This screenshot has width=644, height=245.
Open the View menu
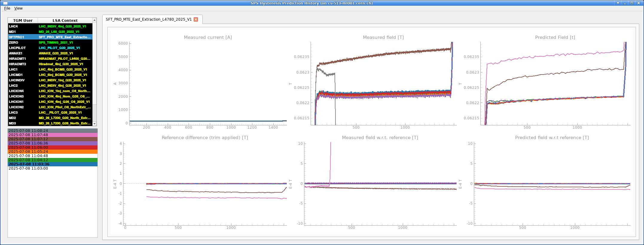click(x=18, y=8)
